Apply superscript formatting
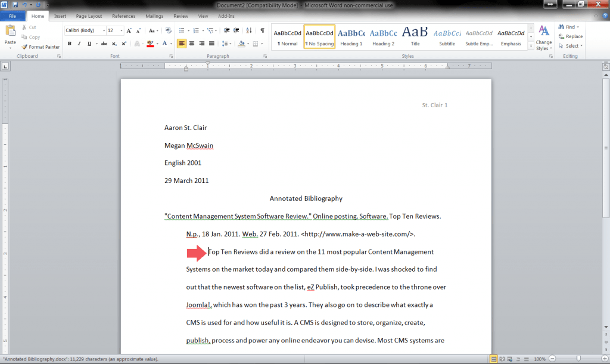Screen dimensions: 610x364 [x=124, y=43]
